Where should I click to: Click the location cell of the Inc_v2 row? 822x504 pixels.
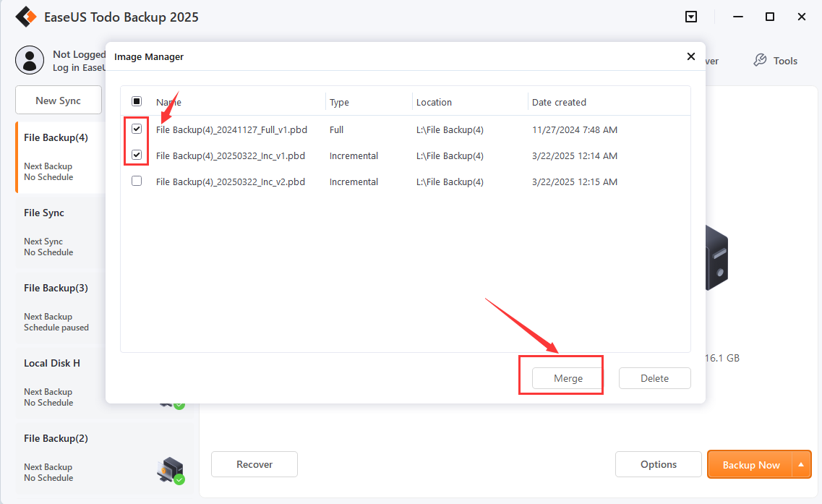click(450, 182)
